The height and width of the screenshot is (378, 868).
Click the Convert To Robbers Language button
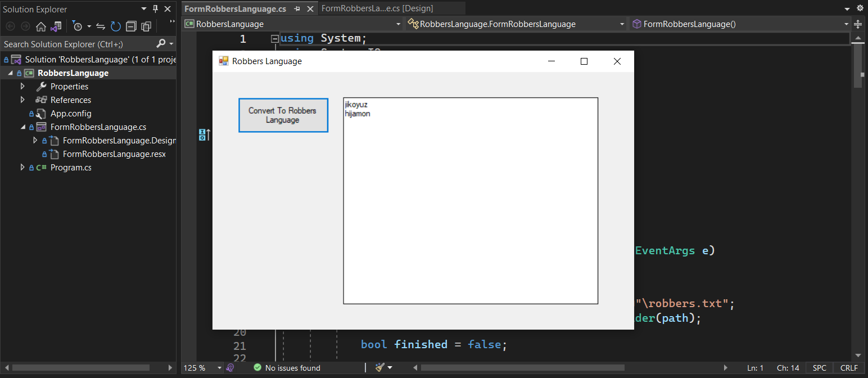coord(283,115)
